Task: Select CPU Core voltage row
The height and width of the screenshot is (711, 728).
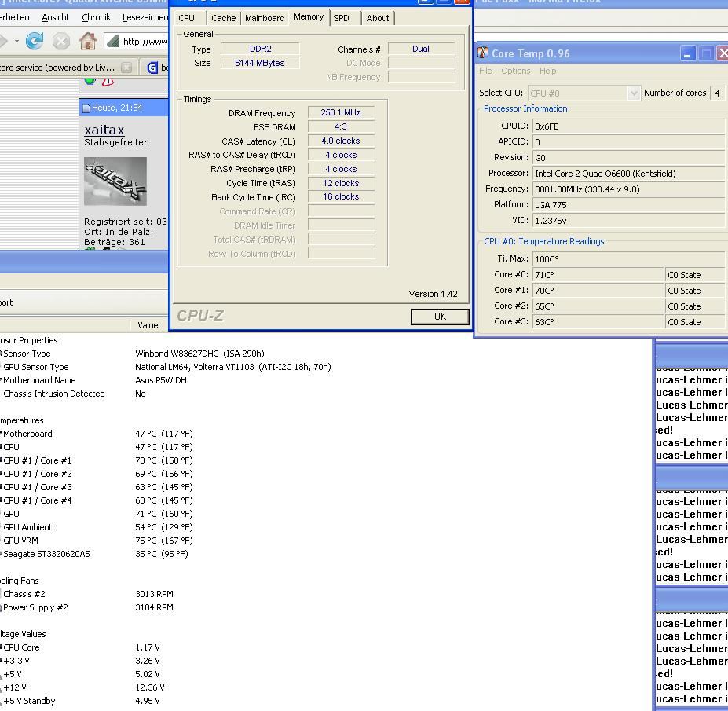Action: (x=81, y=648)
